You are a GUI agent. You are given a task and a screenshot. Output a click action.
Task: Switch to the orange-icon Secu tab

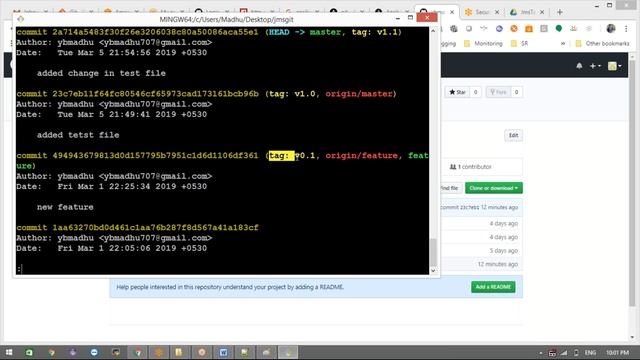tap(482, 12)
